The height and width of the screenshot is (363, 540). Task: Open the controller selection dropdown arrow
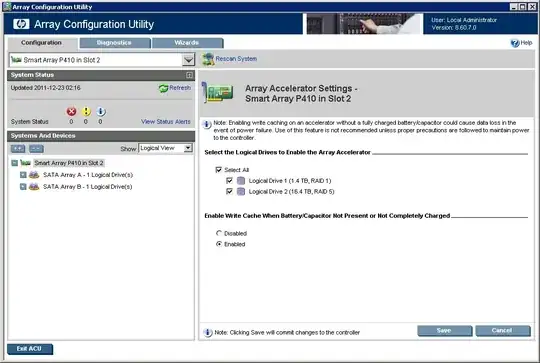(x=188, y=60)
